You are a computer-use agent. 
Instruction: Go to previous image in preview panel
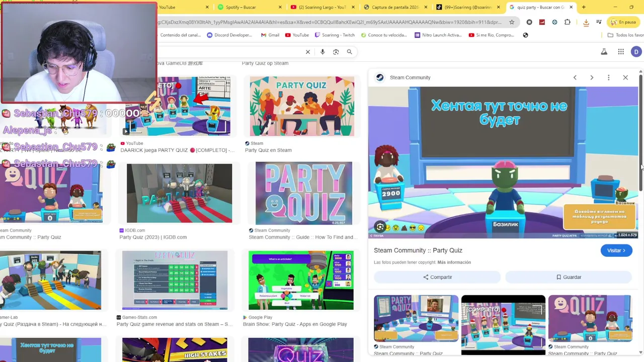575,77
